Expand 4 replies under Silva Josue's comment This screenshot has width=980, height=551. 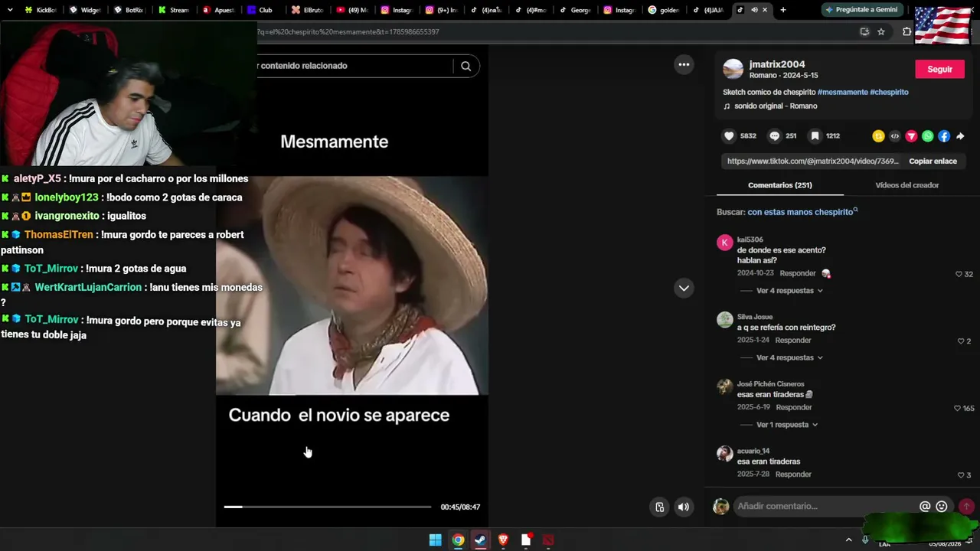click(x=789, y=357)
